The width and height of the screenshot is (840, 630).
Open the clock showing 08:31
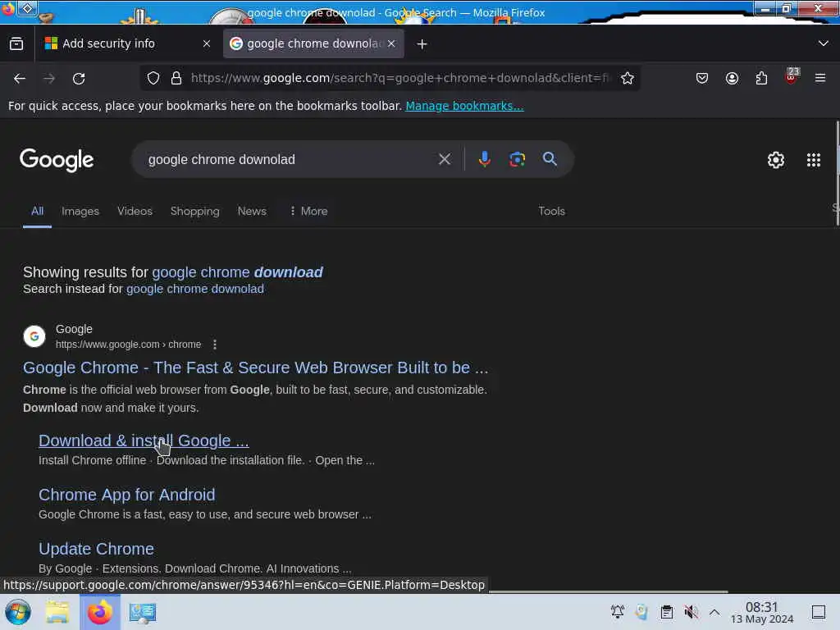(x=762, y=612)
